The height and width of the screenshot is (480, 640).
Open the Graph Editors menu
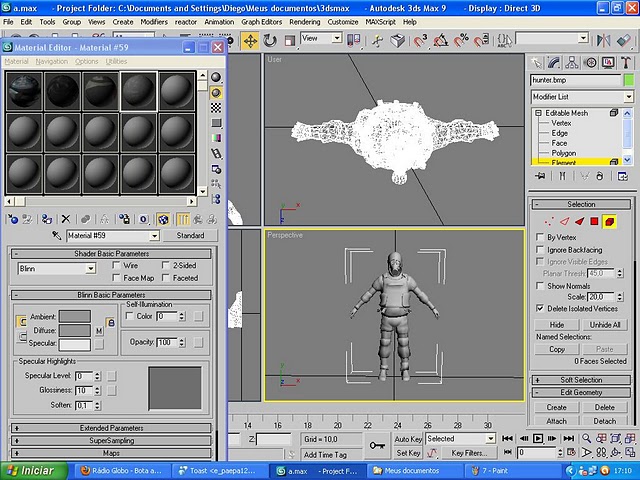click(x=262, y=22)
